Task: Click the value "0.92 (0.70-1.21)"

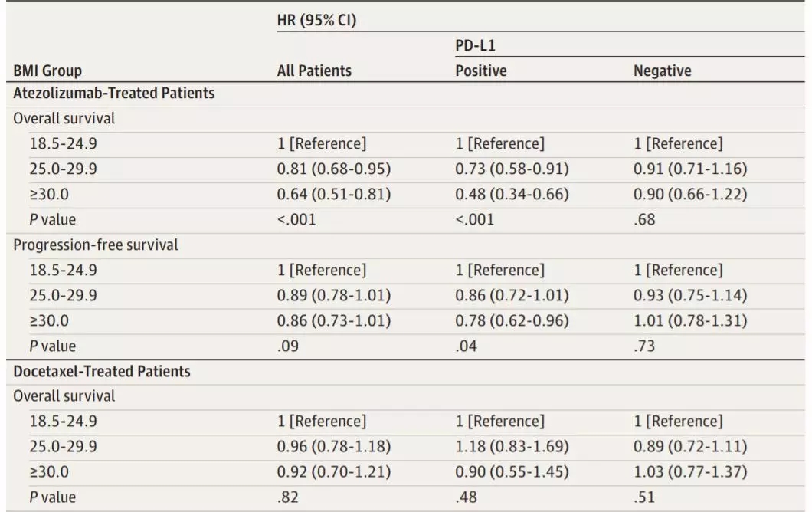Action: [333, 471]
